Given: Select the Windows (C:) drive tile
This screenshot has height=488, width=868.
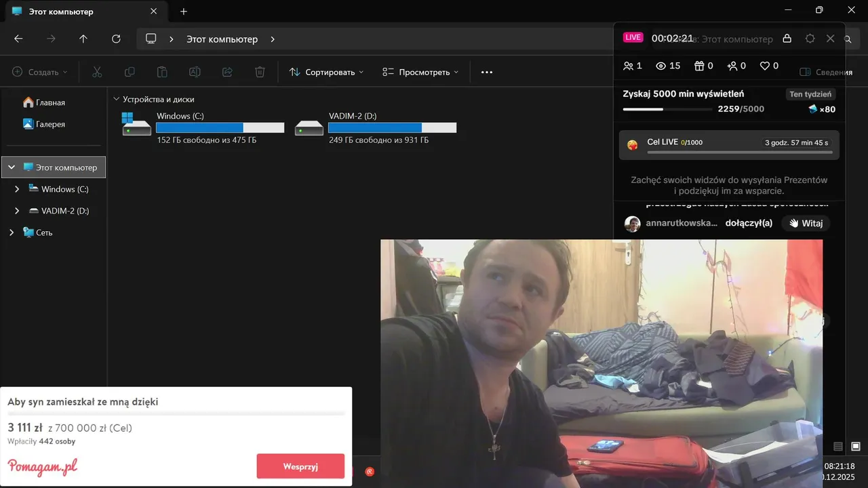Looking at the screenshot, I should pyautogui.click(x=203, y=127).
